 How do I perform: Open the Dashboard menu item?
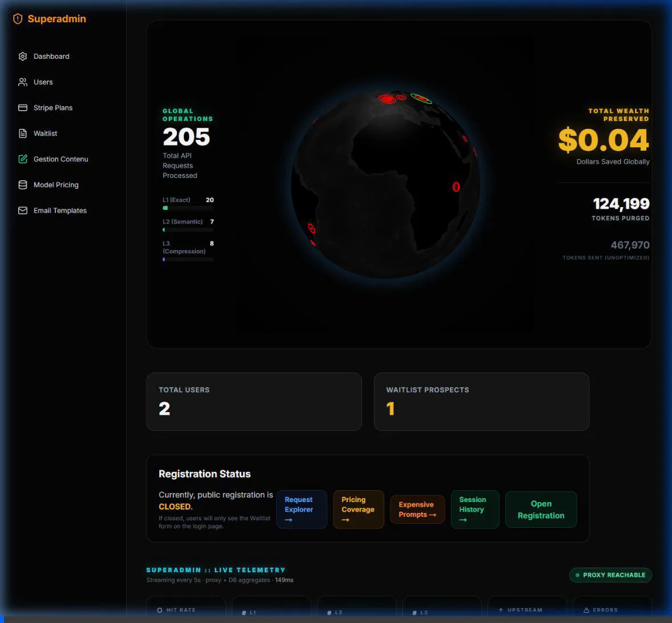click(x=51, y=56)
